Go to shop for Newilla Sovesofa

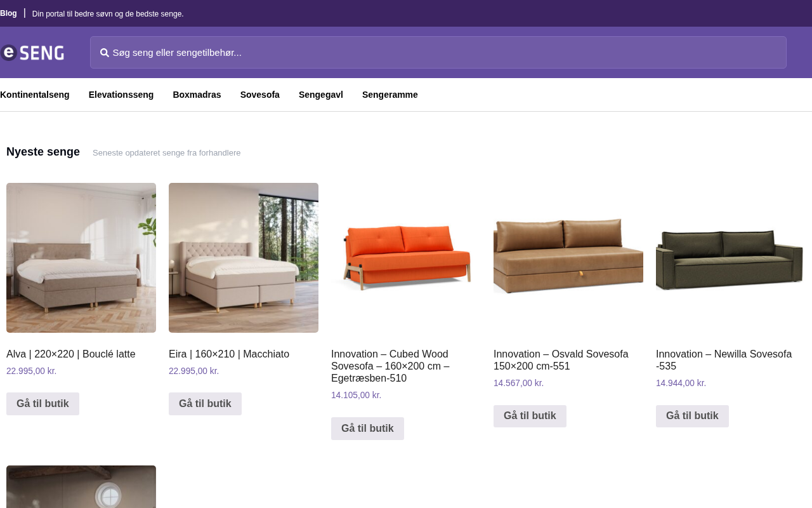692,416
